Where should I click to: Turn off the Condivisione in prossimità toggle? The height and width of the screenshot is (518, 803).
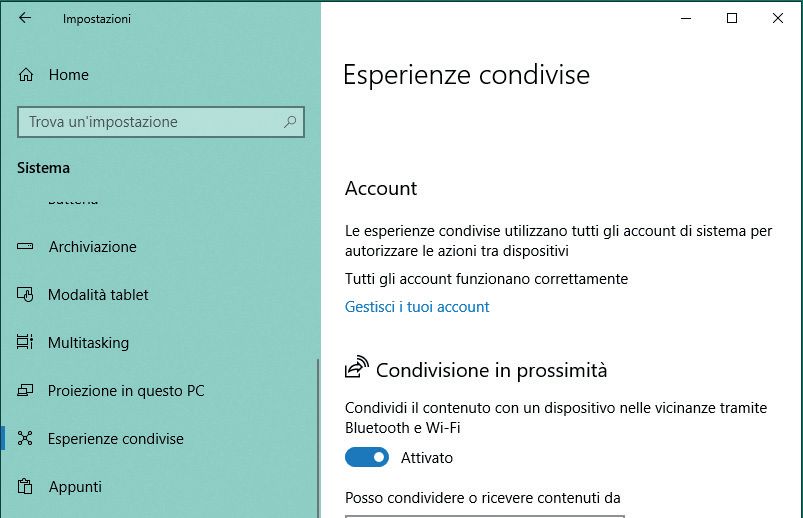[367, 458]
